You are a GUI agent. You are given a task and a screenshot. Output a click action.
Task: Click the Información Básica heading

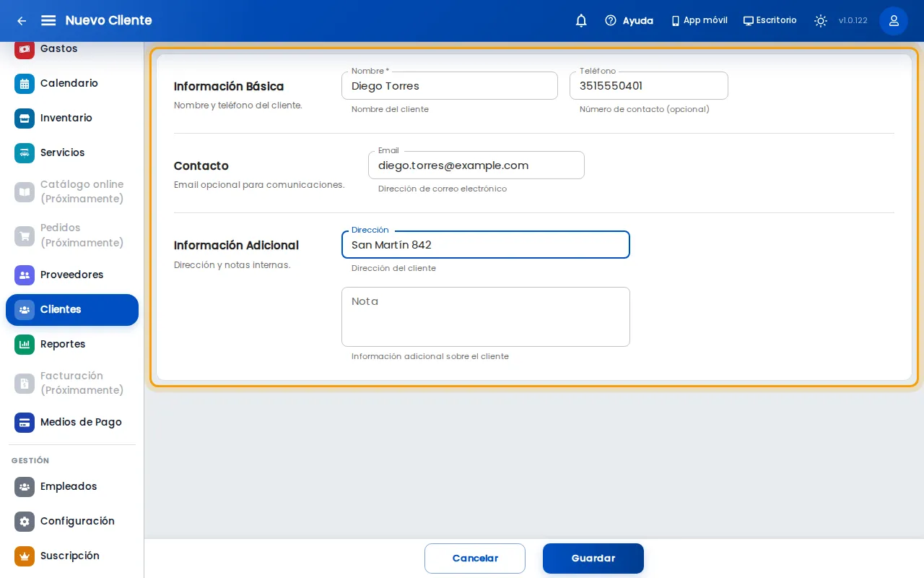click(x=229, y=87)
